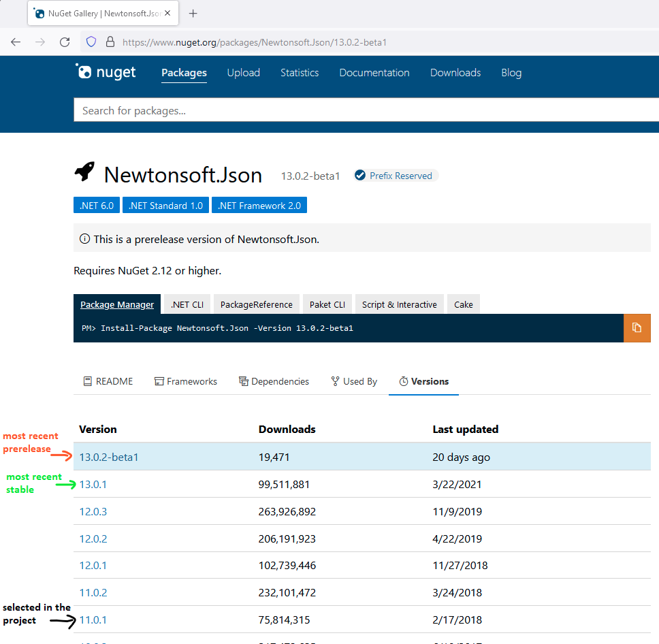This screenshot has height=644, width=659.
Task: Click the 3/22/2021 date cell
Action: (457, 484)
